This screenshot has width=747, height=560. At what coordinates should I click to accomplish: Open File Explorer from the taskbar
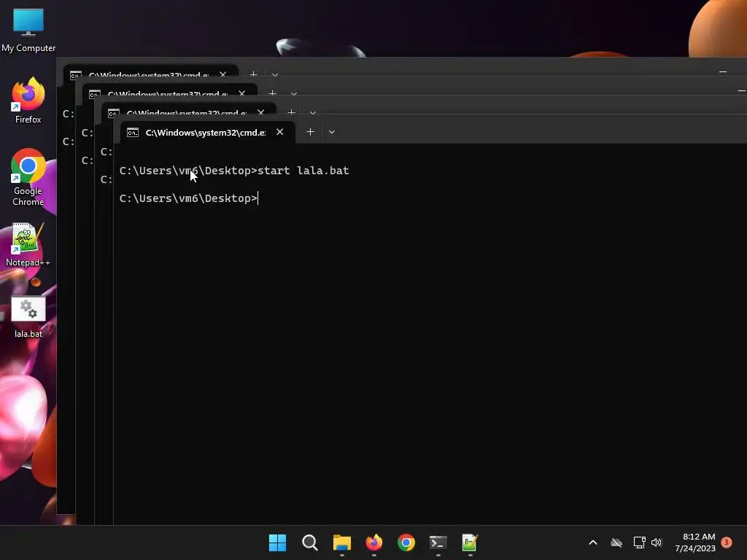pos(342,542)
